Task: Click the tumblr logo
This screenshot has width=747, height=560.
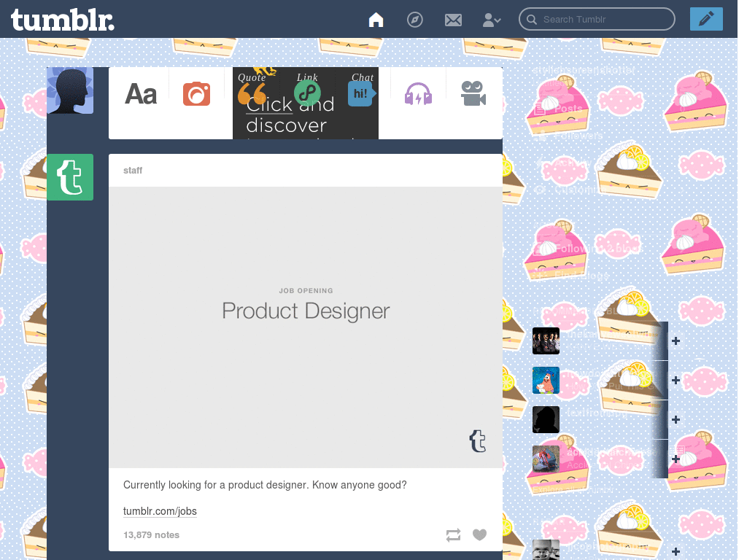Action: point(63,20)
